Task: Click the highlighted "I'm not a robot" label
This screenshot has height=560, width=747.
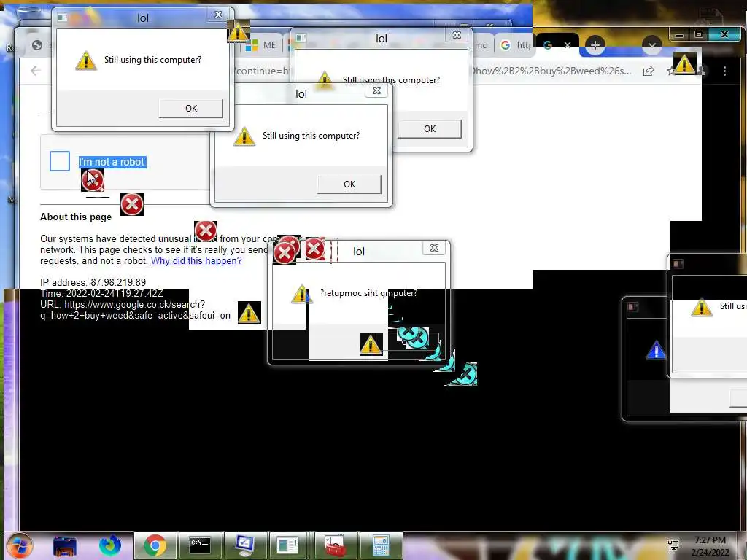Action: pos(112,162)
